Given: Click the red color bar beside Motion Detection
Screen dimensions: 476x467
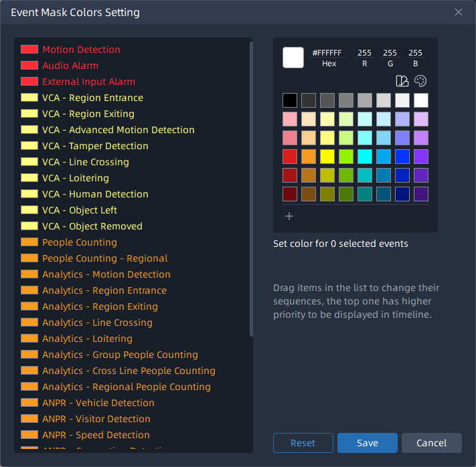Looking at the screenshot, I should coord(29,50).
